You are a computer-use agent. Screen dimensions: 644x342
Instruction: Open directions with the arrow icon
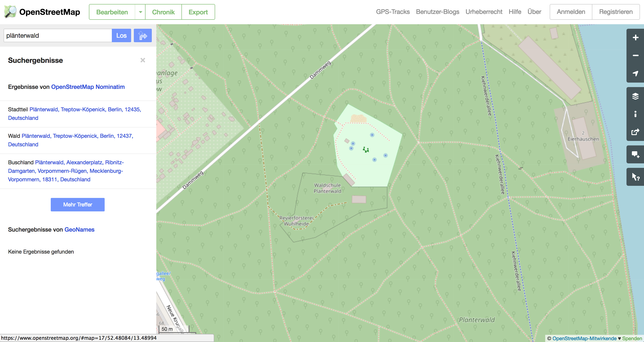pyautogui.click(x=143, y=35)
